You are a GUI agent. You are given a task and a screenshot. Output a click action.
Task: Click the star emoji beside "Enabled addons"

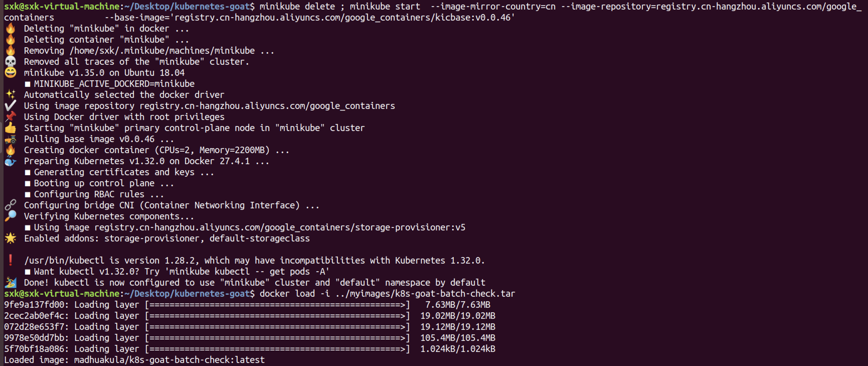(x=11, y=238)
